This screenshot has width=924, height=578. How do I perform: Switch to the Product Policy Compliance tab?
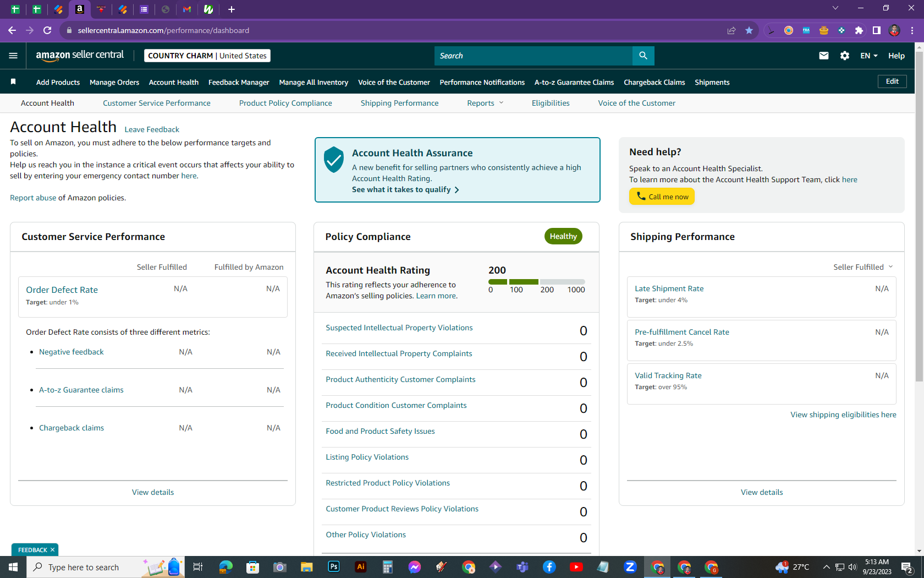285,103
